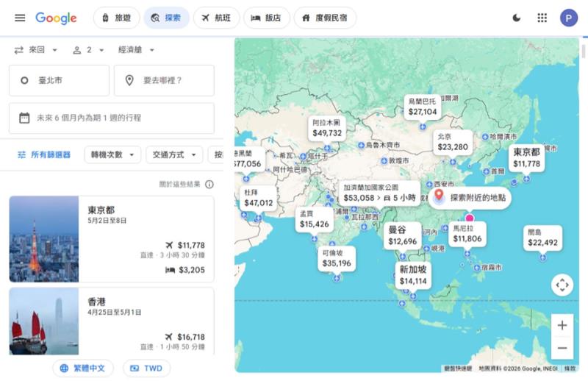The width and height of the screenshot is (588, 381).
Task: Click the map pin icon in destination field
Action: [x=129, y=80]
